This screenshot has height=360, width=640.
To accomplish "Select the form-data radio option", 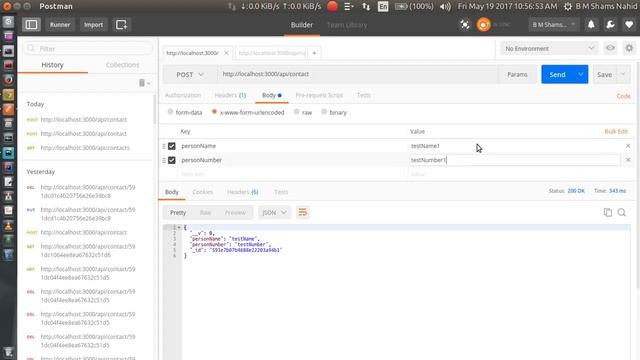I will 170,112.
